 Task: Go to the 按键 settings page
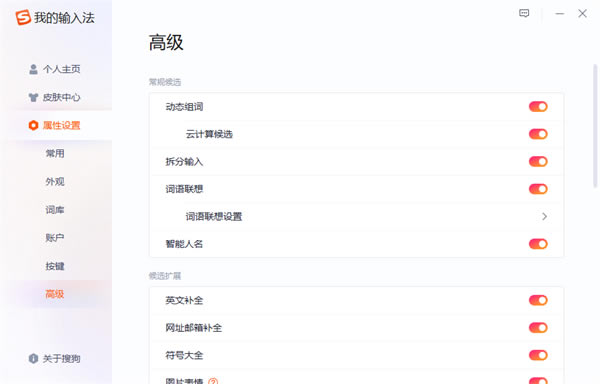coord(55,266)
